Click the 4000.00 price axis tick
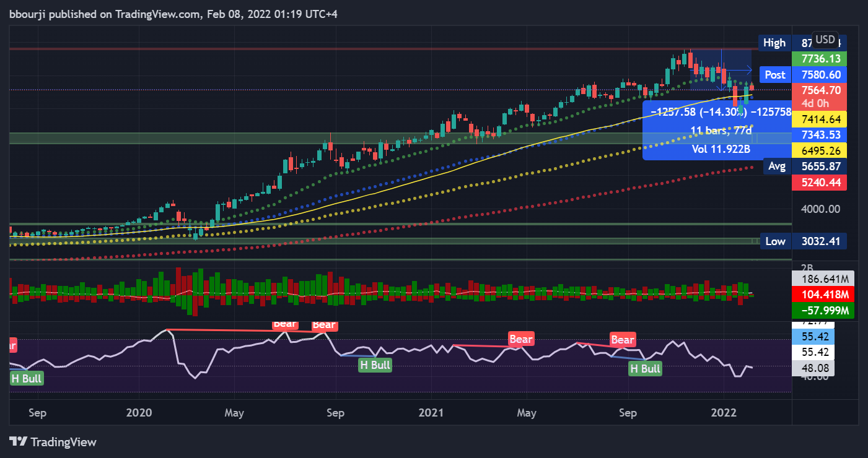 [x=820, y=209]
